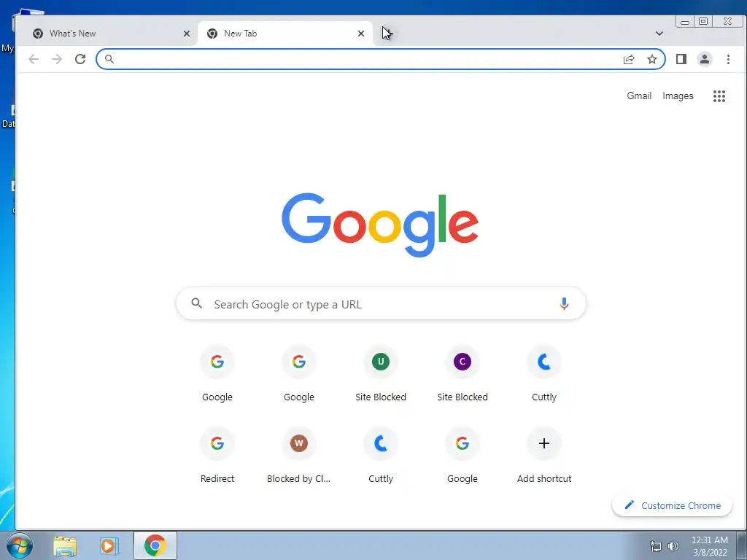Close the What's New tab
The image size is (747, 560).
point(187,34)
